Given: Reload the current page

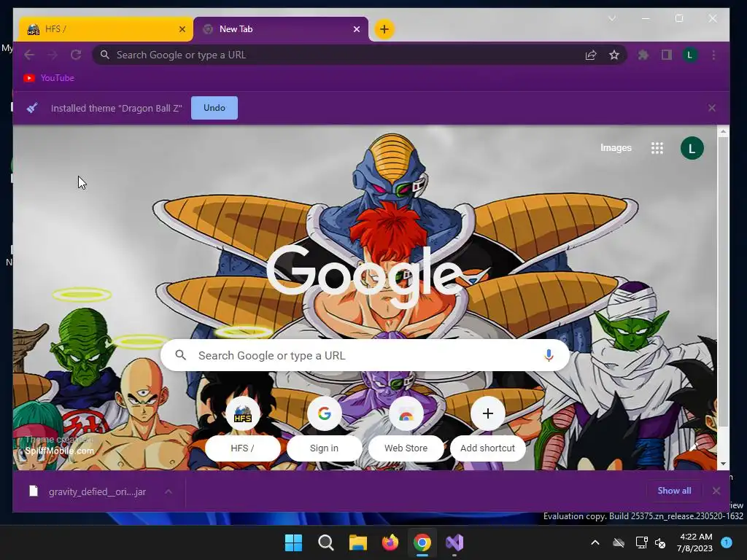Looking at the screenshot, I should [x=76, y=55].
